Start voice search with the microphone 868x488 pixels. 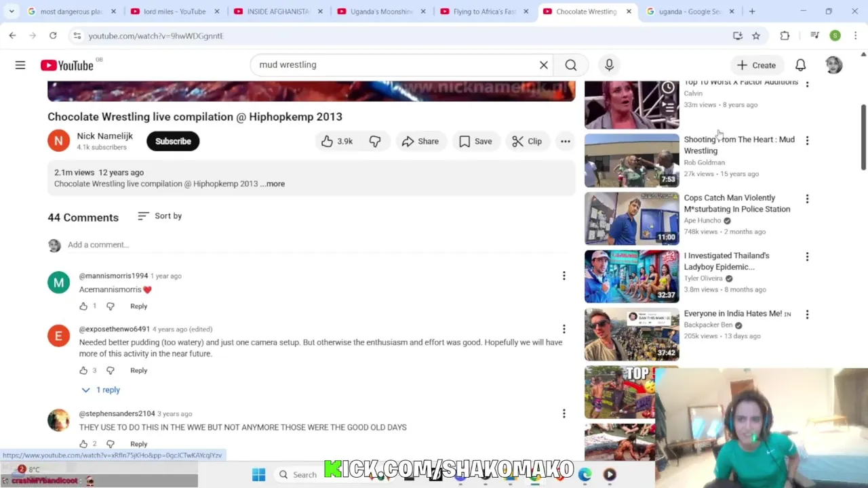pyautogui.click(x=609, y=65)
